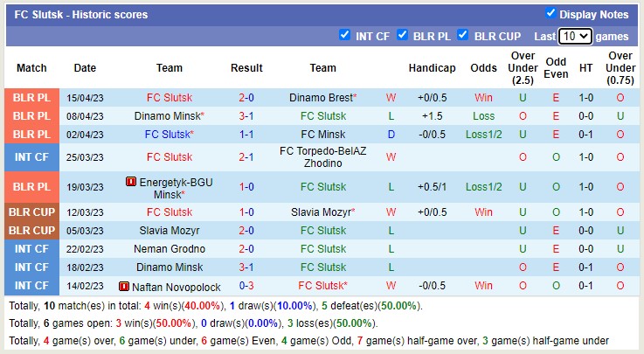
Task: Open Slavia Mozyr link on 05/03/23 row
Action: tap(170, 231)
